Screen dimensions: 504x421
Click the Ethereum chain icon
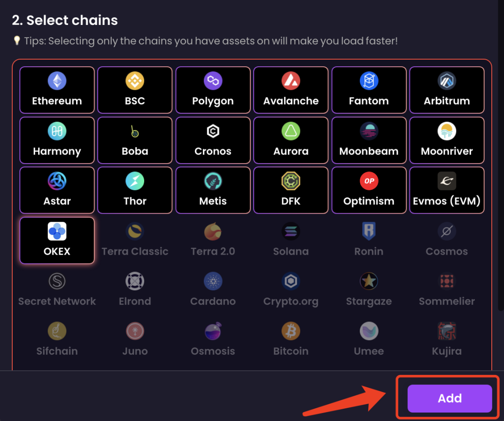click(x=57, y=81)
